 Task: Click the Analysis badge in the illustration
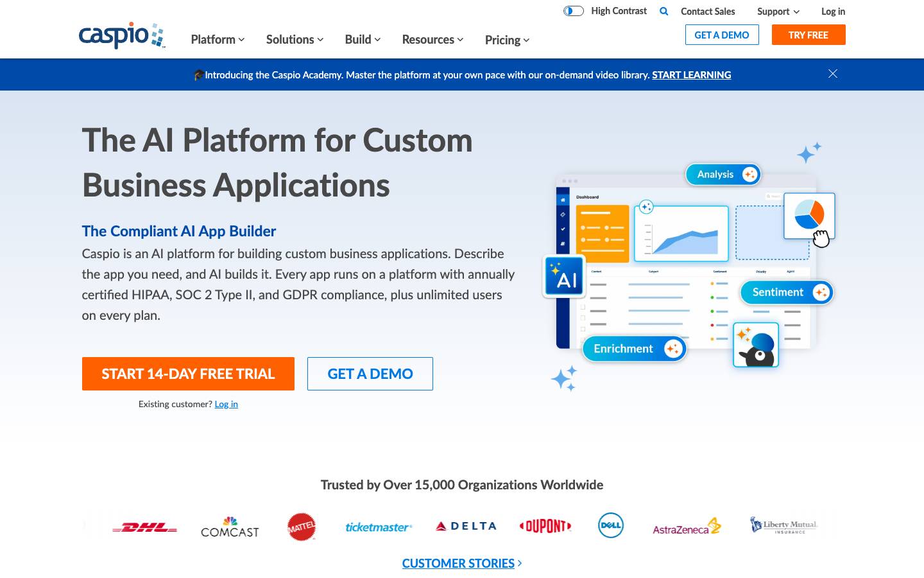[x=723, y=174]
